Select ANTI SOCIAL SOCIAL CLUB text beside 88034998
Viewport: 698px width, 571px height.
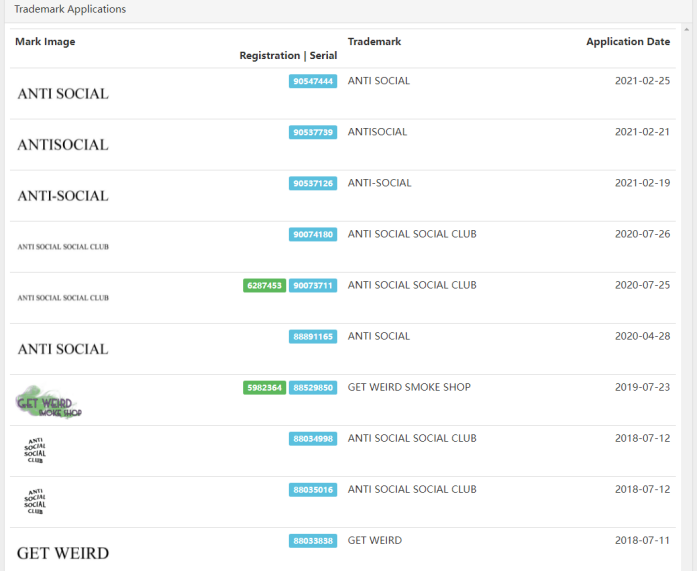point(412,438)
